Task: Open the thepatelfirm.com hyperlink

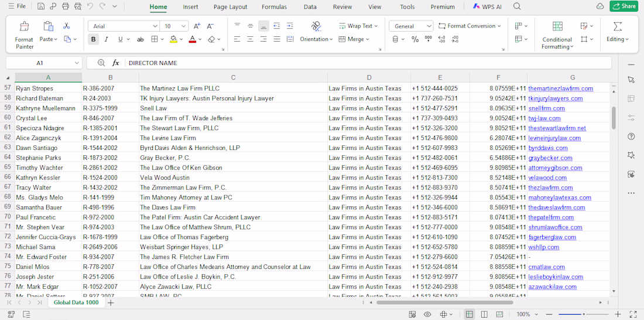Action: 551,217
